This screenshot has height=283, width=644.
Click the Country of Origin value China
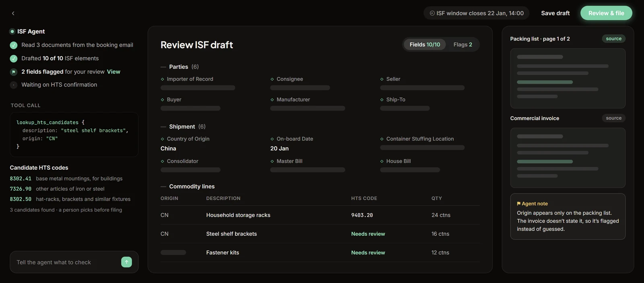pos(168,148)
